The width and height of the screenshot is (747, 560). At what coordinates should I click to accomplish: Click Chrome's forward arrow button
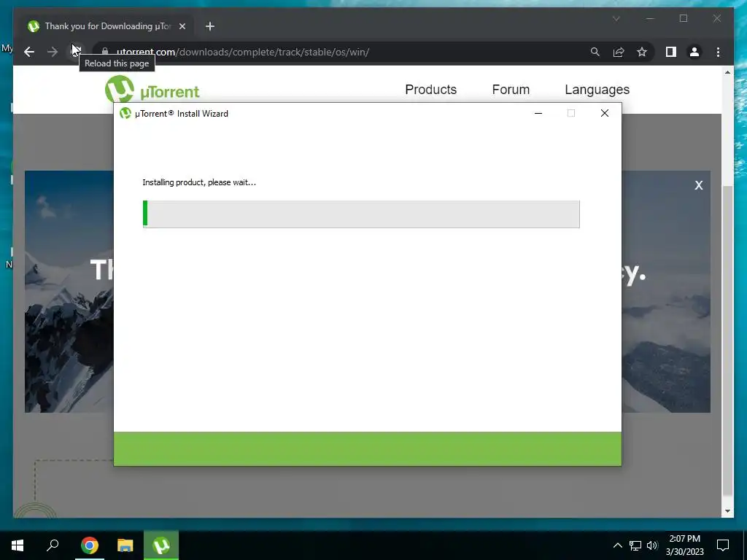(53, 52)
